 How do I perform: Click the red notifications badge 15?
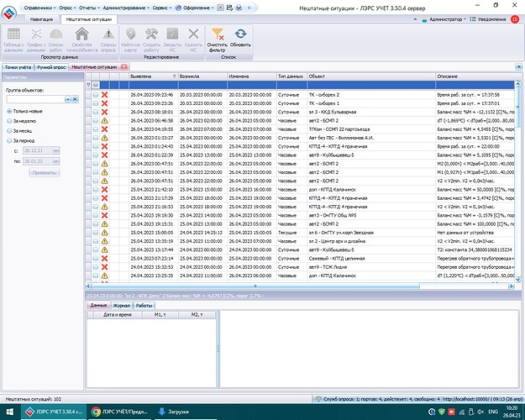[x=515, y=19]
